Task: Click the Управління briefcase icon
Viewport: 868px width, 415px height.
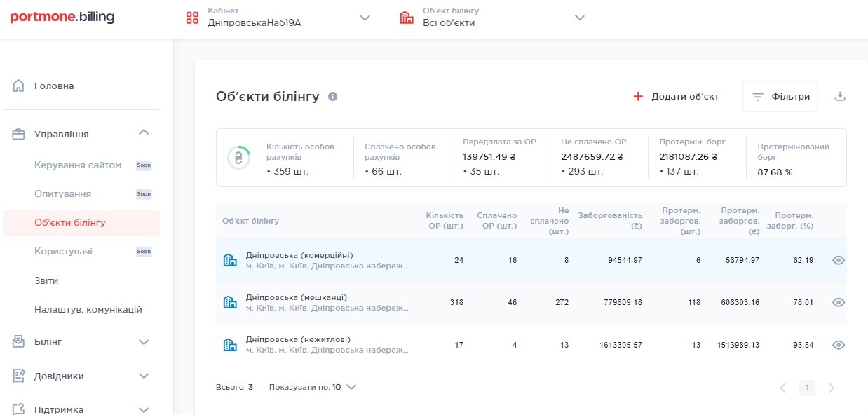Action: pyautogui.click(x=19, y=134)
